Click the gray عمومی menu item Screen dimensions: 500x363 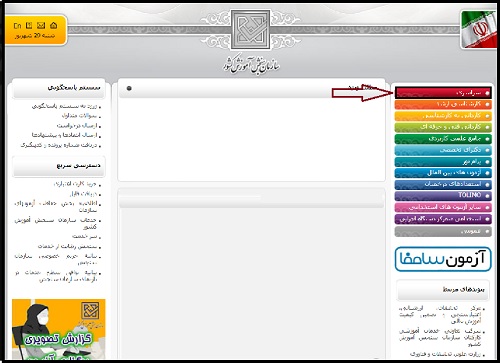443,231
